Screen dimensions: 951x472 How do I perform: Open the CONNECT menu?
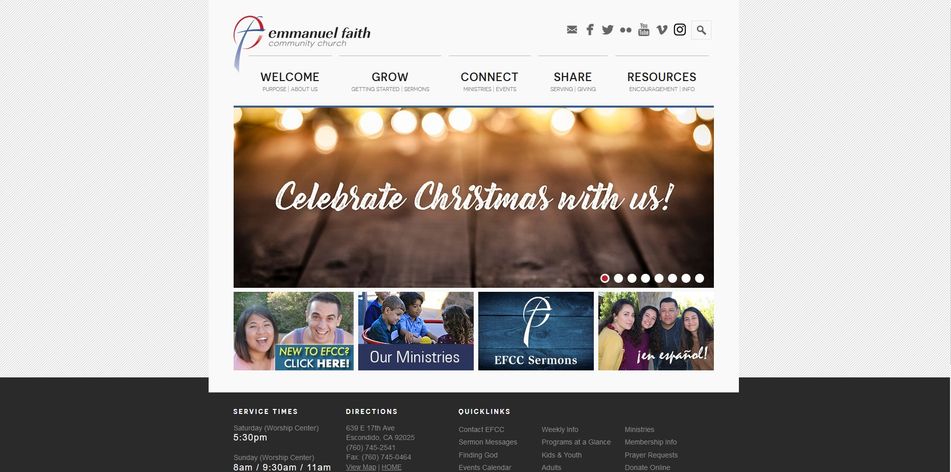tap(489, 77)
